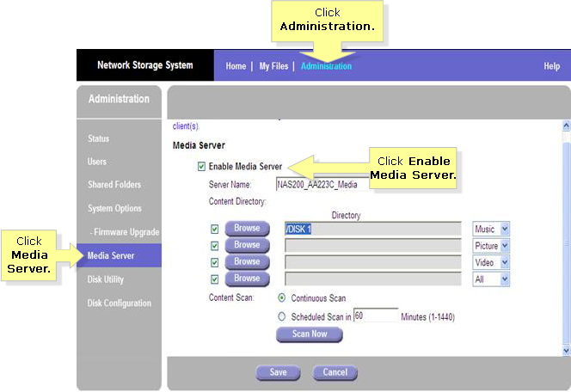Toggle the Enable Media Server checkbox
This screenshot has height=392, width=571.
[201, 167]
